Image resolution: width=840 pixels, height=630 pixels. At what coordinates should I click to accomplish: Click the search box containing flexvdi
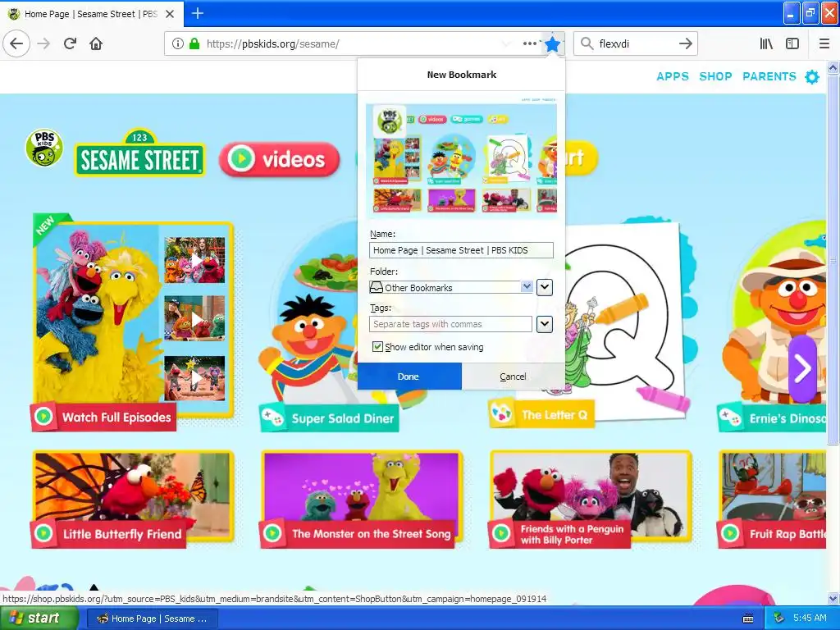coord(635,43)
